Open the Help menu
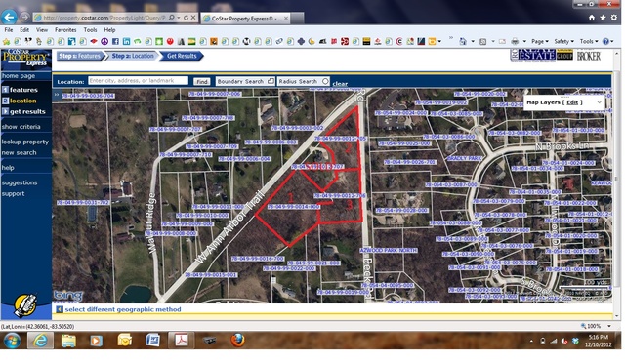The width and height of the screenshot is (625, 364). tap(109, 30)
